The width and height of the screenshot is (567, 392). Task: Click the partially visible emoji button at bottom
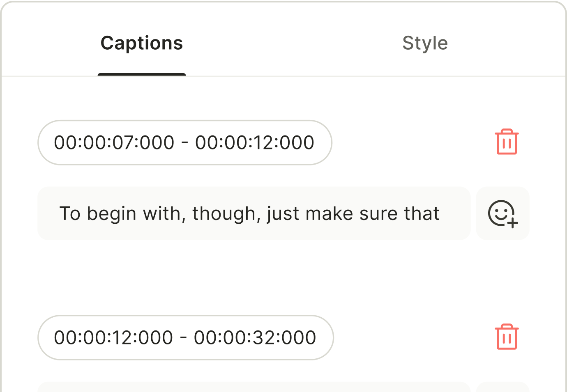502,387
